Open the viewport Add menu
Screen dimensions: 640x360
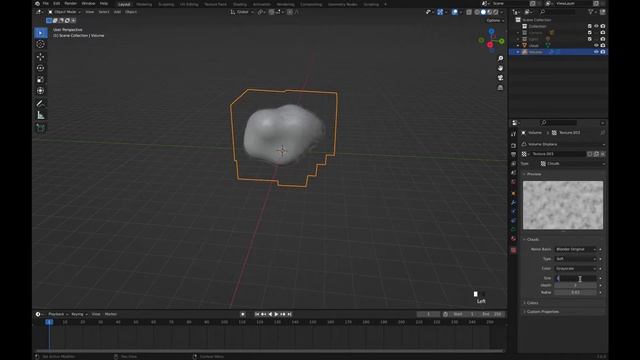pyautogui.click(x=117, y=12)
